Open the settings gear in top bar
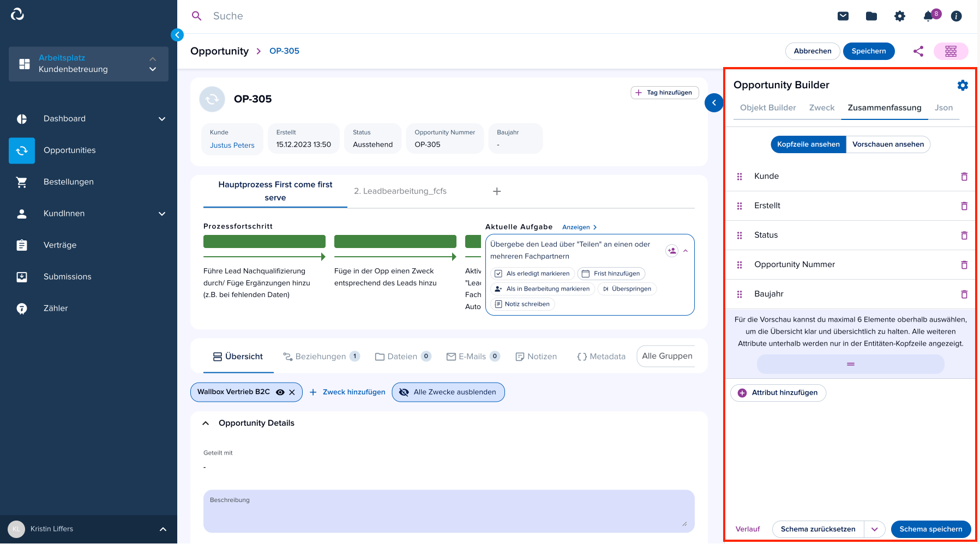 [x=900, y=16]
